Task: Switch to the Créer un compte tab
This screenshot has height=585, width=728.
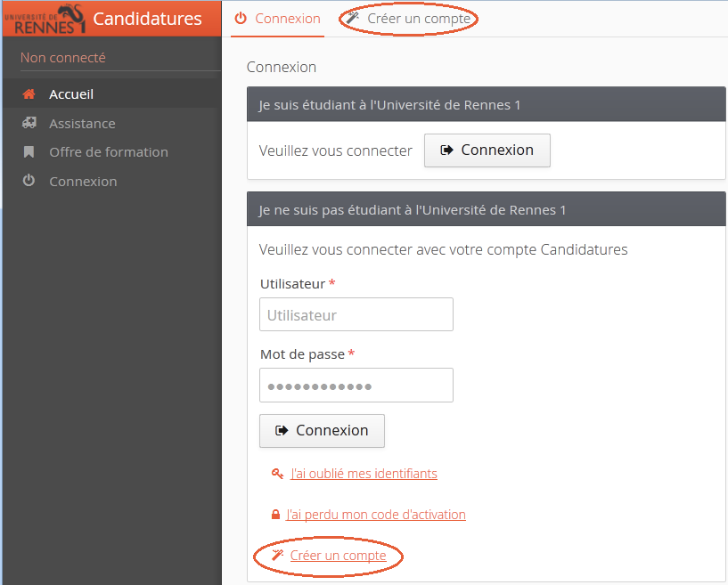Action: (x=418, y=19)
